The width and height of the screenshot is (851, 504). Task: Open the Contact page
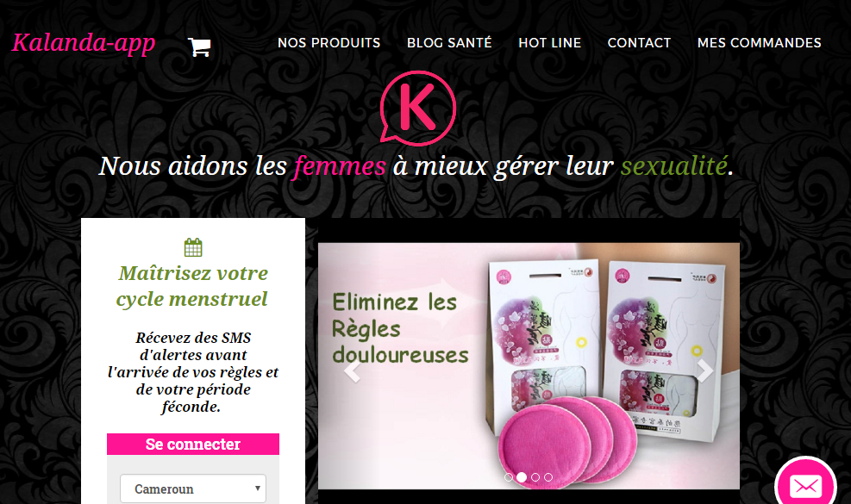pos(640,43)
